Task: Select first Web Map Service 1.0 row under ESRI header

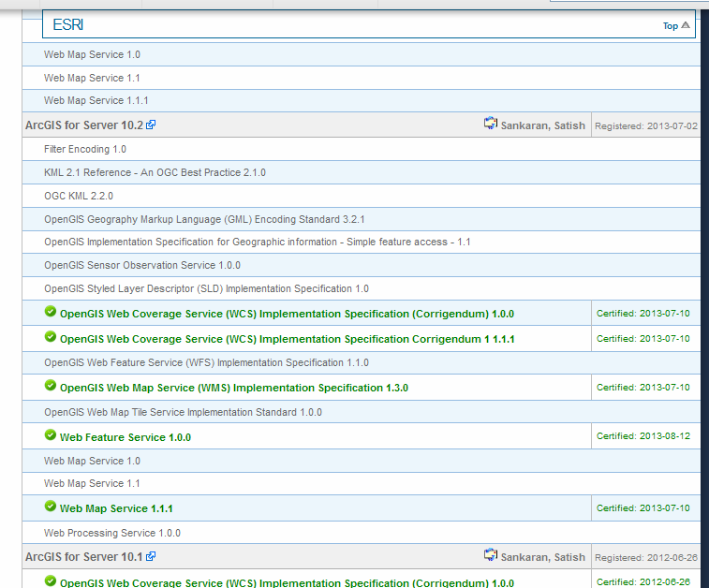Action: (x=361, y=54)
